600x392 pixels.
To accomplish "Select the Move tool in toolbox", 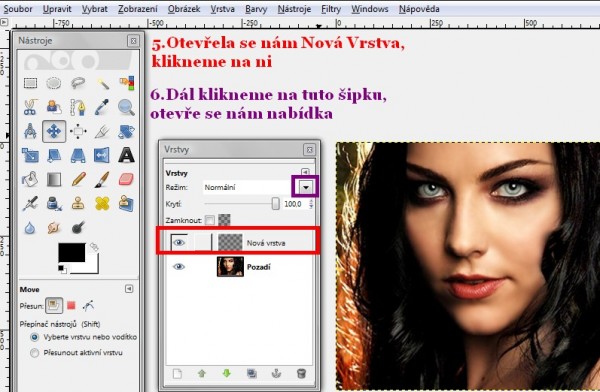I will click(x=54, y=131).
